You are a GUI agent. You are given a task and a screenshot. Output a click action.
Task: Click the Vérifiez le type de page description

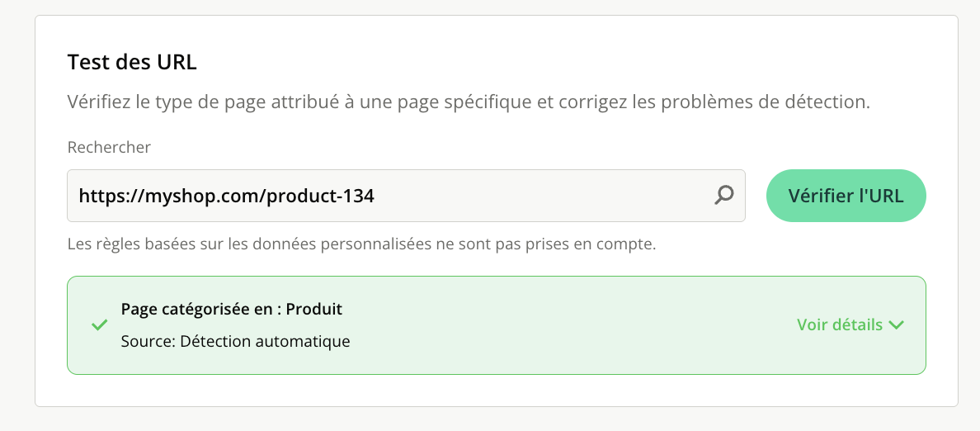pos(468,103)
